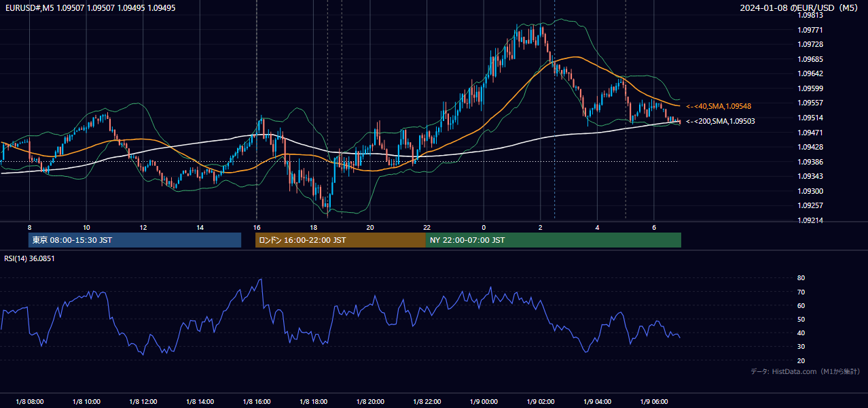868x408 pixels.
Task: Click hour tick 10 under the price chart
Action: 86,227
